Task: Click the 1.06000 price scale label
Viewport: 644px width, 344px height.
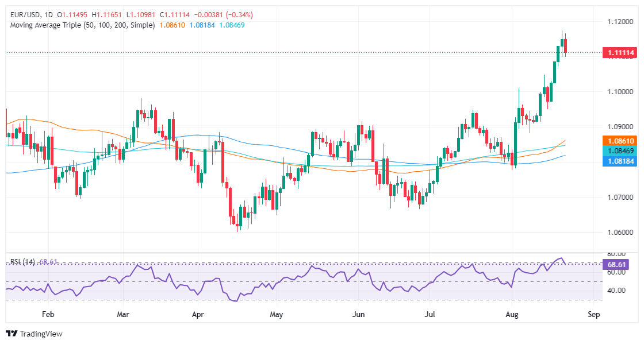Action: tap(620, 233)
